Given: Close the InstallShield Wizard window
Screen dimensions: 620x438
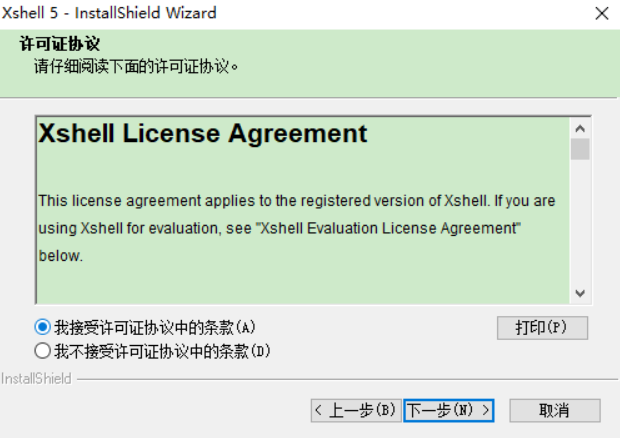Looking at the screenshot, I should click(602, 13).
